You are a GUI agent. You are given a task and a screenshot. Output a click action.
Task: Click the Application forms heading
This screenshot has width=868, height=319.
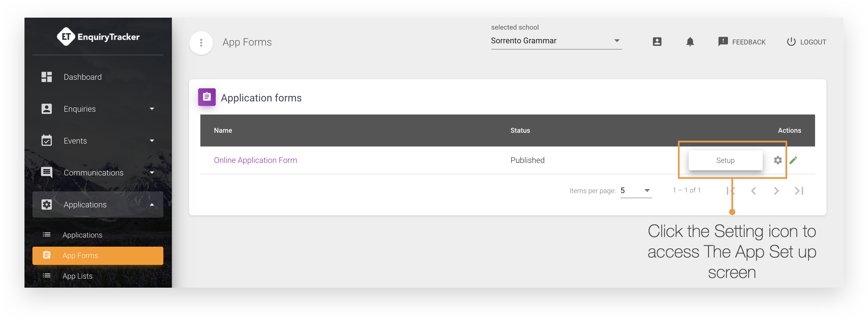point(261,98)
